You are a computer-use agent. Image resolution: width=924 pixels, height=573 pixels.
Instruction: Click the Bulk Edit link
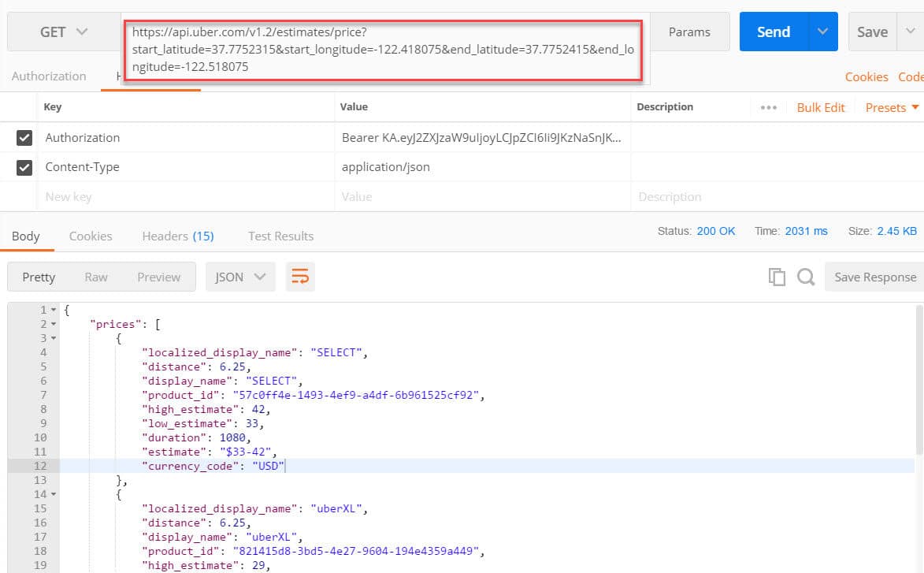click(x=820, y=107)
